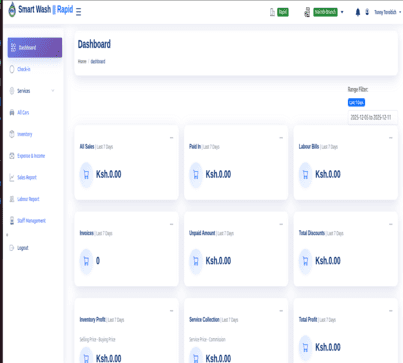
Task: Open the user account dropdown arrow
Action: 400,12
